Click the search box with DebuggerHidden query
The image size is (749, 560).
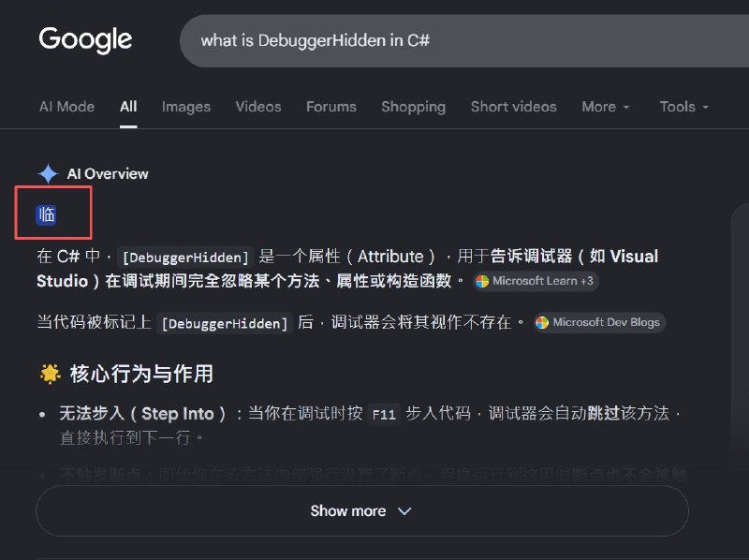point(464,40)
